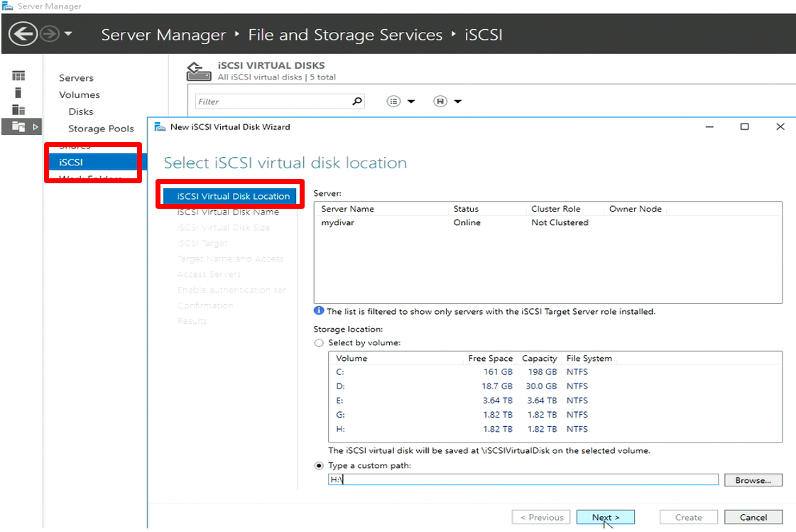The height and width of the screenshot is (532, 796).
Task: Select File and Storage Services rail icon
Action: click(19, 126)
